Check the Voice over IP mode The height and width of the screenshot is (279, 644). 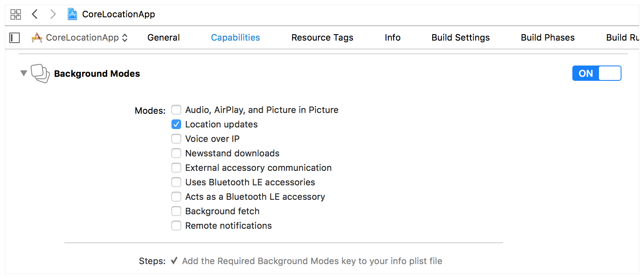coord(176,139)
